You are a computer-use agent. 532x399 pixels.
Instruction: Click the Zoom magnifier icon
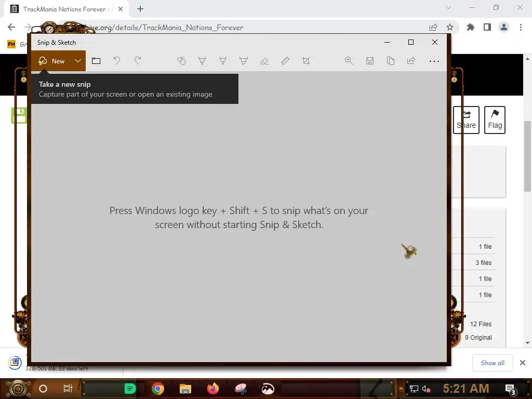click(x=349, y=61)
